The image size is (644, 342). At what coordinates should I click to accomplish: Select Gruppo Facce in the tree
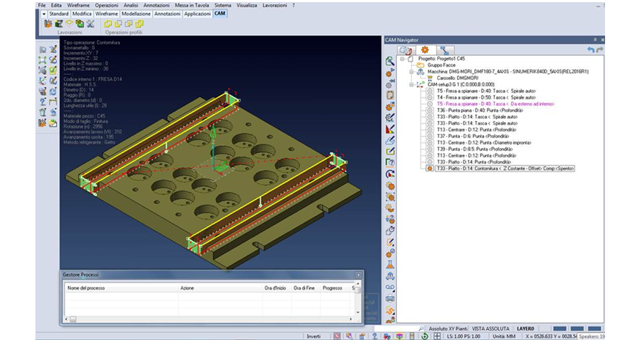(441, 65)
